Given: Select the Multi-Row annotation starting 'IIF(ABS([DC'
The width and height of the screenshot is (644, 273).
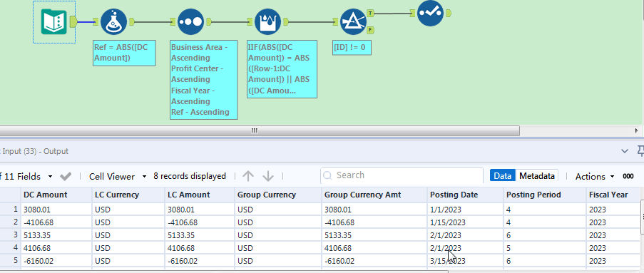Looking at the screenshot, I should click(x=282, y=69).
